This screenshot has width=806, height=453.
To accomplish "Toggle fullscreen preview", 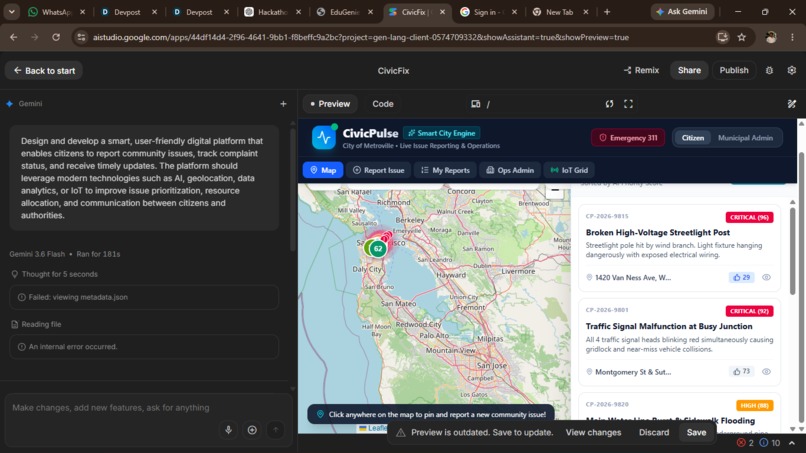I will tap(628, 104).
